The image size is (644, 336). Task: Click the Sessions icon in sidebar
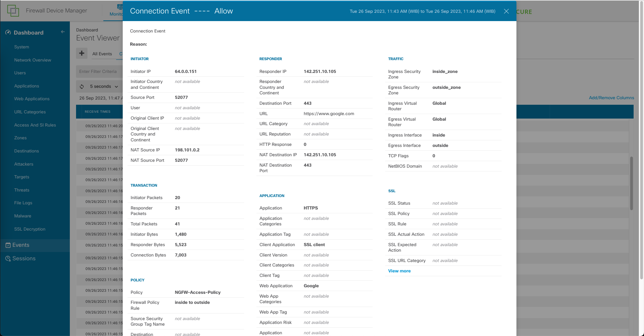click(x=8, y=259)
